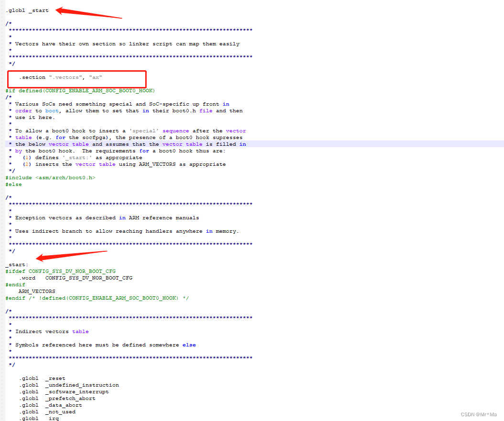Viewport: 504px width, 421px height.
Task: Click '.globl _undefined_instruction' line
Action: (69, 385)
